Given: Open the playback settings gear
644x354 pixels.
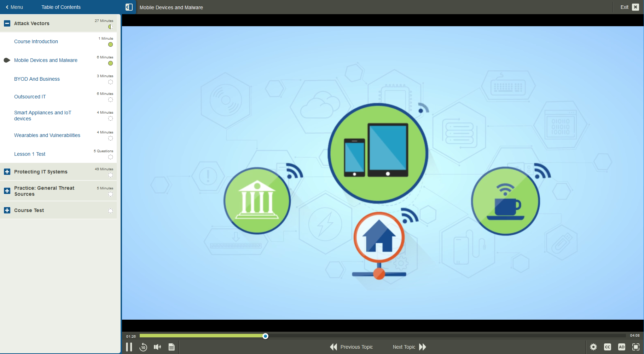Looking at the screenshot, I should 593,347.
